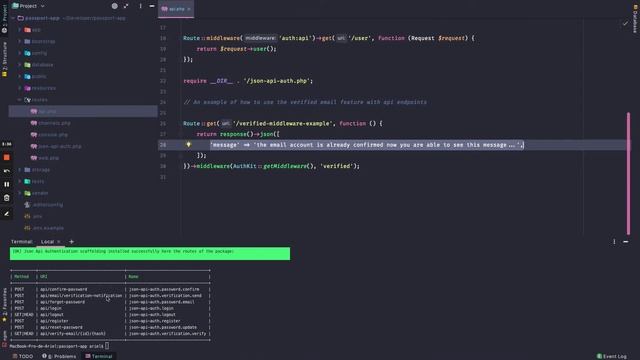Toggle the Project tool window side tab
This screenshot has width=640, height=360.
click(x=4, y=19)
